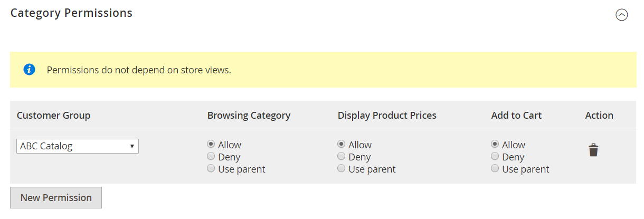Click the Display Product Prices column header
The width and height of the screenshot is (644, 219).
[x=387, y=116]
